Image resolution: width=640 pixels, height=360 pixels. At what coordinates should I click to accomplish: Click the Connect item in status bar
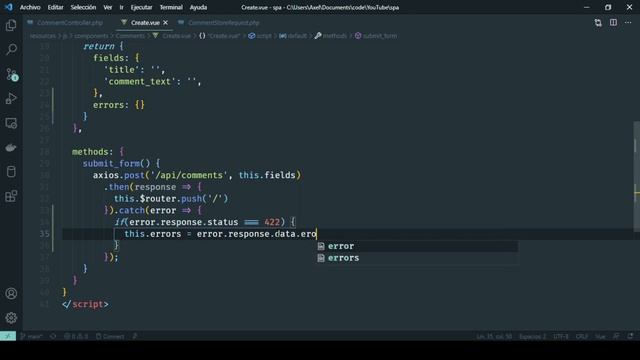[x=110, y=336]
